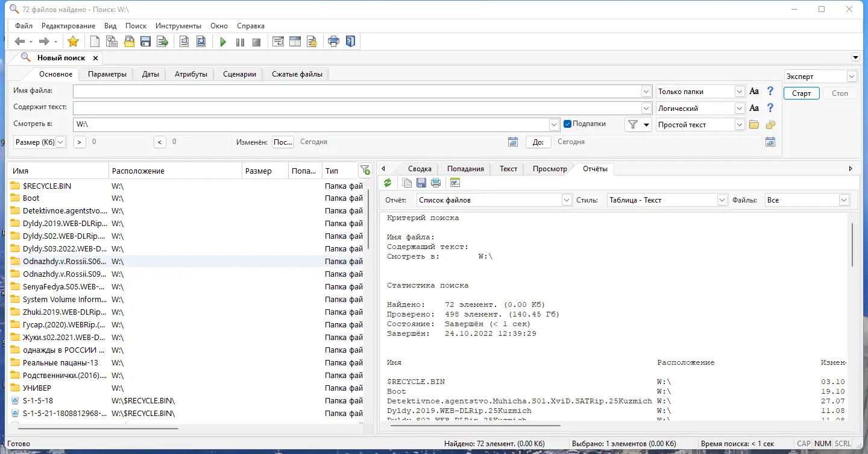Browse for folder with the open folder icon
The image size is (868, 454).
point(753,125)
